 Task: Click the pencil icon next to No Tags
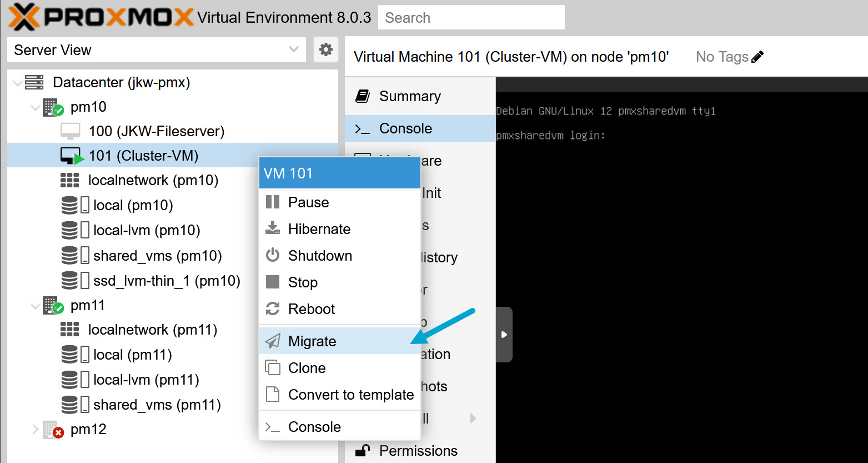(759, 56)
